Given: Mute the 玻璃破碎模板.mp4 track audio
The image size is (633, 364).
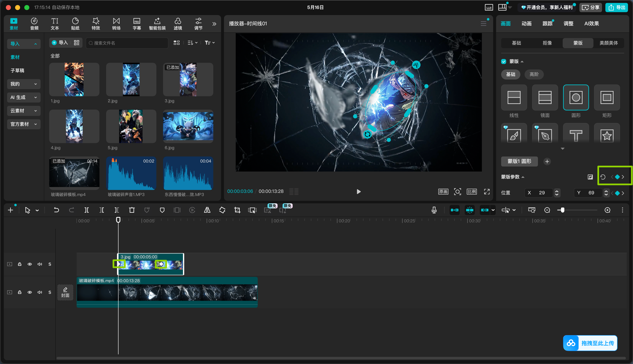Looking at the screenshot, I should pyautogui.click(x=40, y=292).
